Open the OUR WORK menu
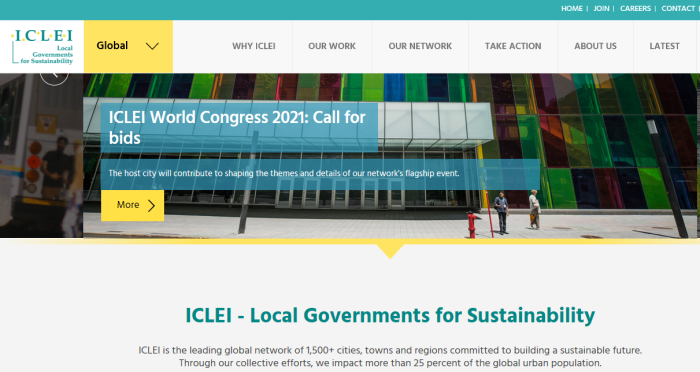This screenshot has width=700, height=372. [332, 46]
